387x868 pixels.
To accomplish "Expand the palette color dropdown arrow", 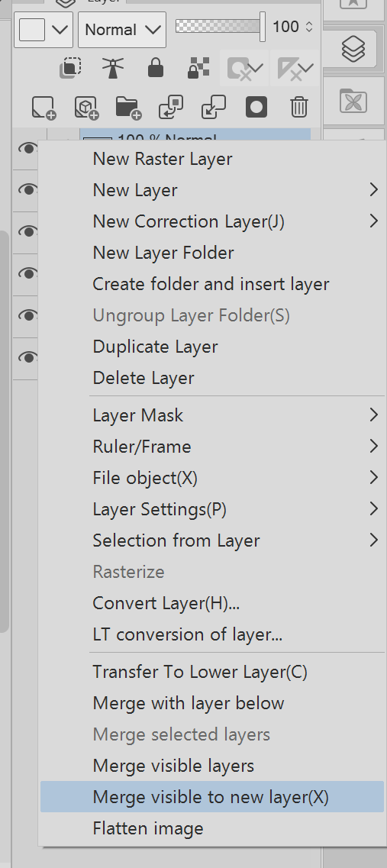I will pos(60,29).
